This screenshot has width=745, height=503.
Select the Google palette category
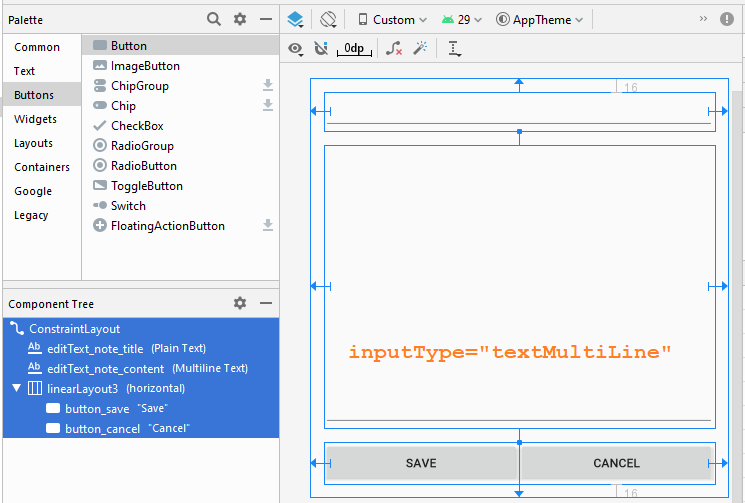tap(42, 191)
